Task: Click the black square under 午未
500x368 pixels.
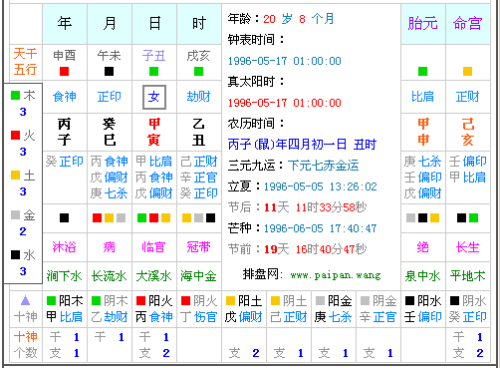Action: pyautogui.click(x=109, y=71)
